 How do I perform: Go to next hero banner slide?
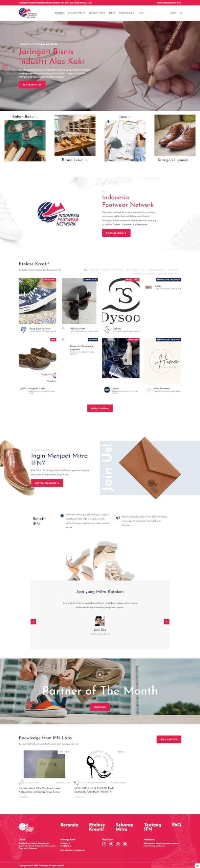pyautogui.click(x=195, y=67)
